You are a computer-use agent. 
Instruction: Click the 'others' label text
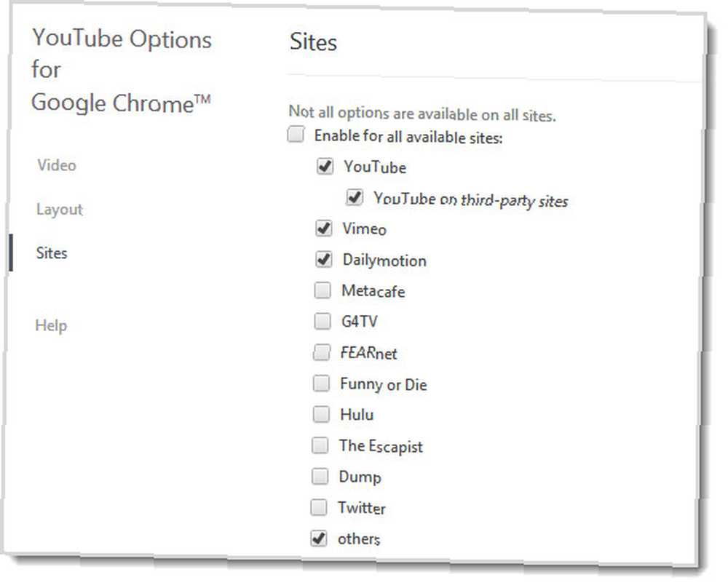pos(359,539)
